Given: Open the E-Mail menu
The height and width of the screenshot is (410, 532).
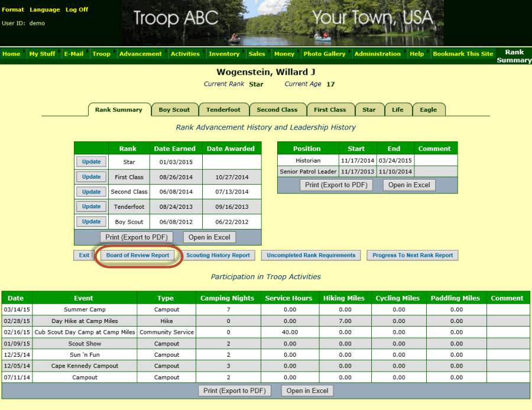Looking at the screenshot, I should 74,54.
